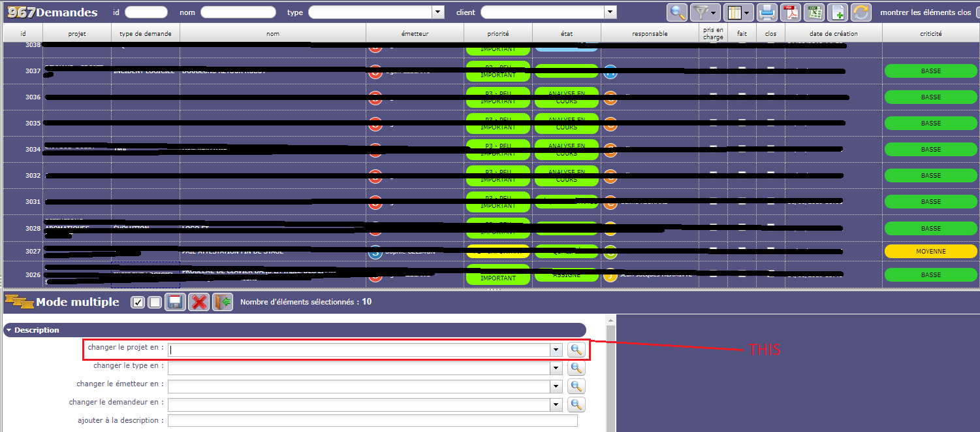Sort by the 'priorité' column header

point(498,33)
